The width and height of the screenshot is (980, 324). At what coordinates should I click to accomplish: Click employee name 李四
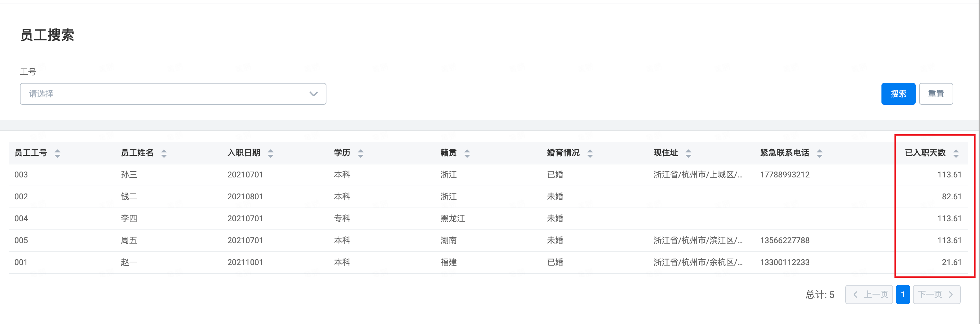pos(129,219)
